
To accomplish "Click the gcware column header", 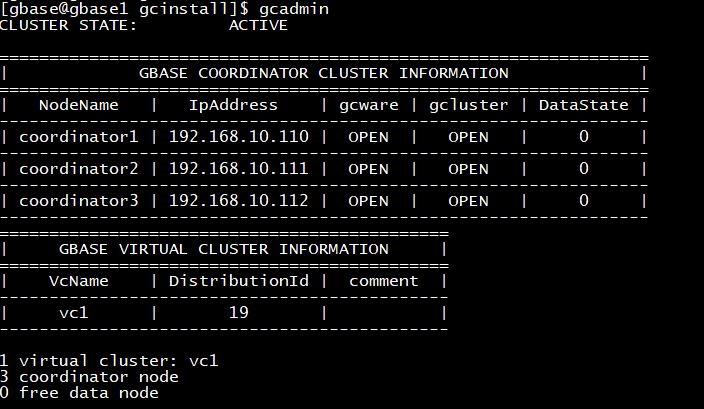I will pos(369,105).
